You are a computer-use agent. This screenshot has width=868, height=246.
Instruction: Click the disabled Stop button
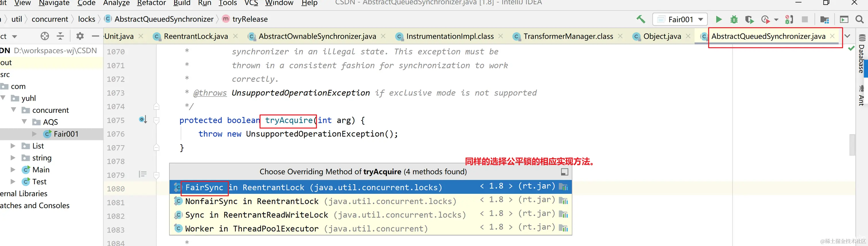coord(805,19)
